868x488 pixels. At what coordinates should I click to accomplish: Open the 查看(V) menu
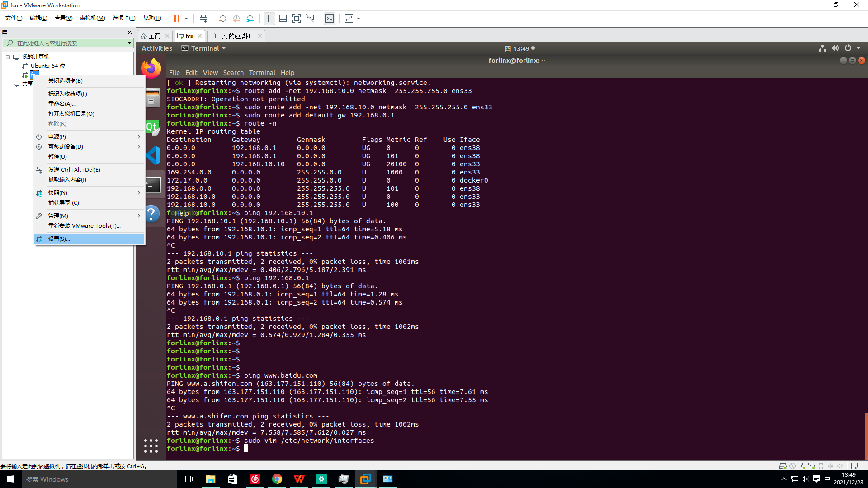(63, 18)
